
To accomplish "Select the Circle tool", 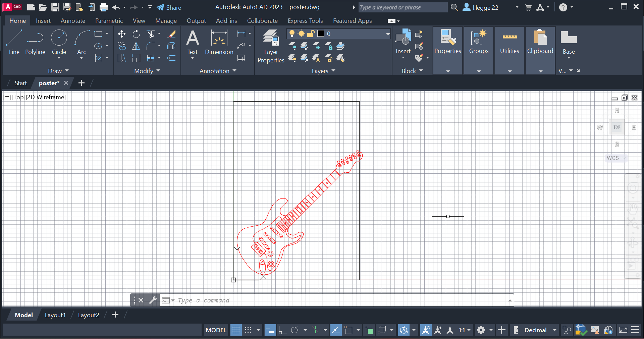I will 59,42.
